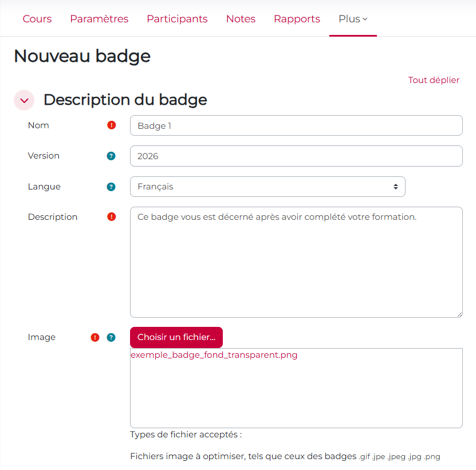Switch to the Cours tab
This screenshot has width=476, height=470.
(x=37, y=19)
